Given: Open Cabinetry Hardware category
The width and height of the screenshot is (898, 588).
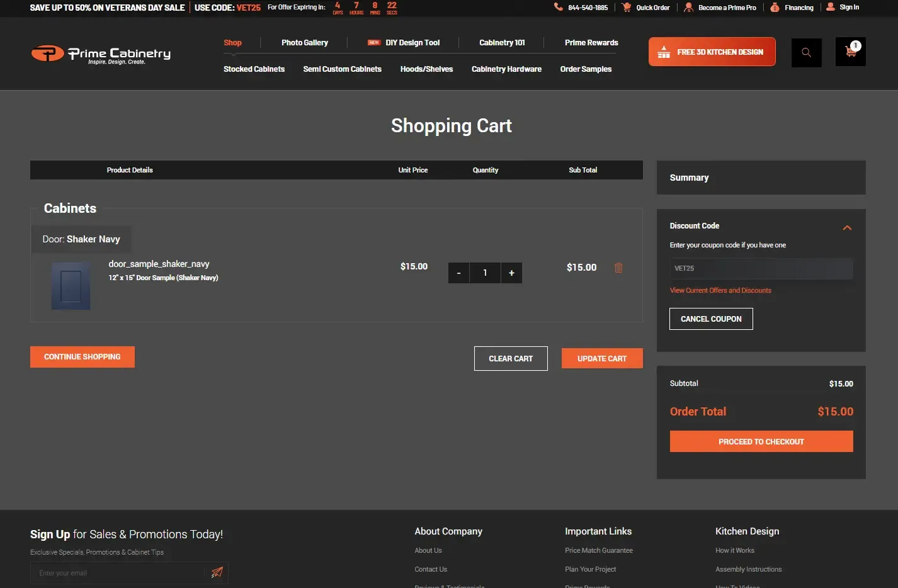Looking at the screenshot, I should click(506, 69).
